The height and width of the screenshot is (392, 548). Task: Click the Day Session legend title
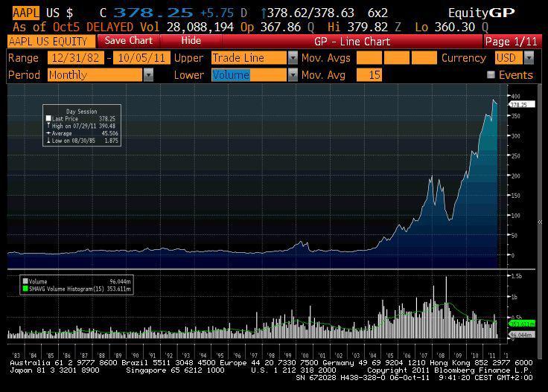pyautogui.click(x=81, y=112)
